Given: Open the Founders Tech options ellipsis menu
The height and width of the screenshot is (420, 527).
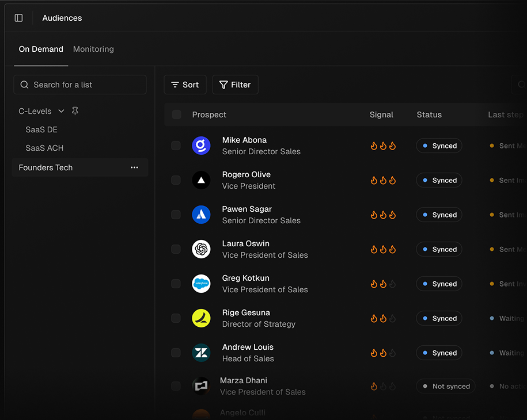Looking at the screenshot, I should coord(134,167).
